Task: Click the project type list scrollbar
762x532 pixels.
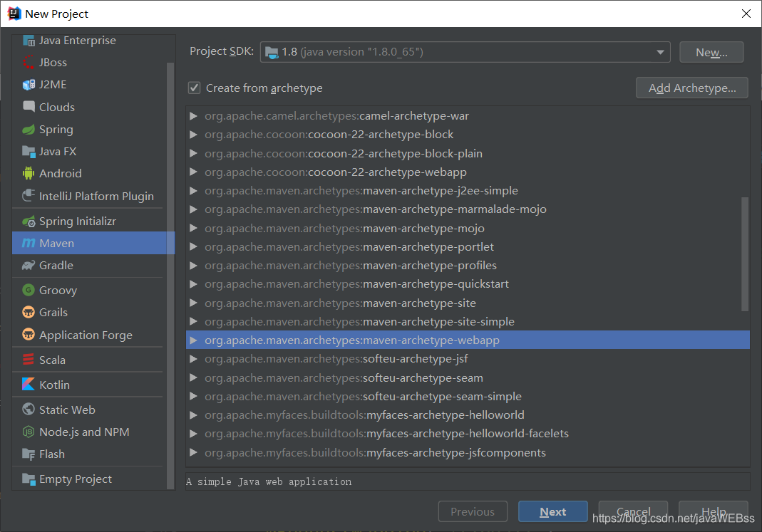Action: point(170,276)
